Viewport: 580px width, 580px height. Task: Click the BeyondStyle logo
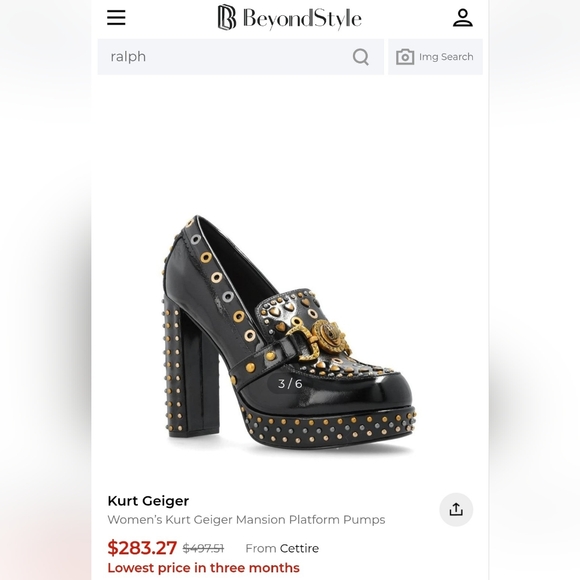(289, 17)
